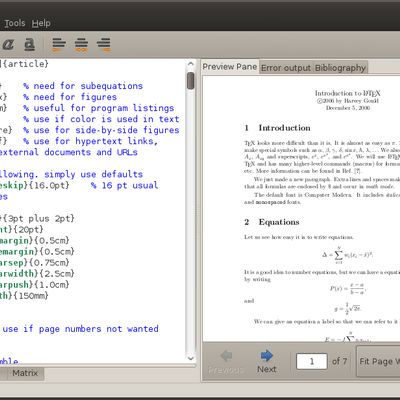Click the '% need for subequations' comment
Screen dimensions: 400x400
coord(83,86)
